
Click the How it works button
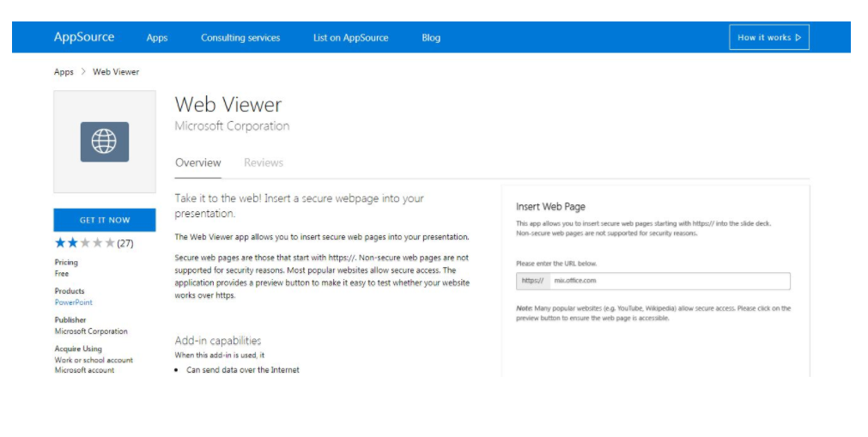769,37
